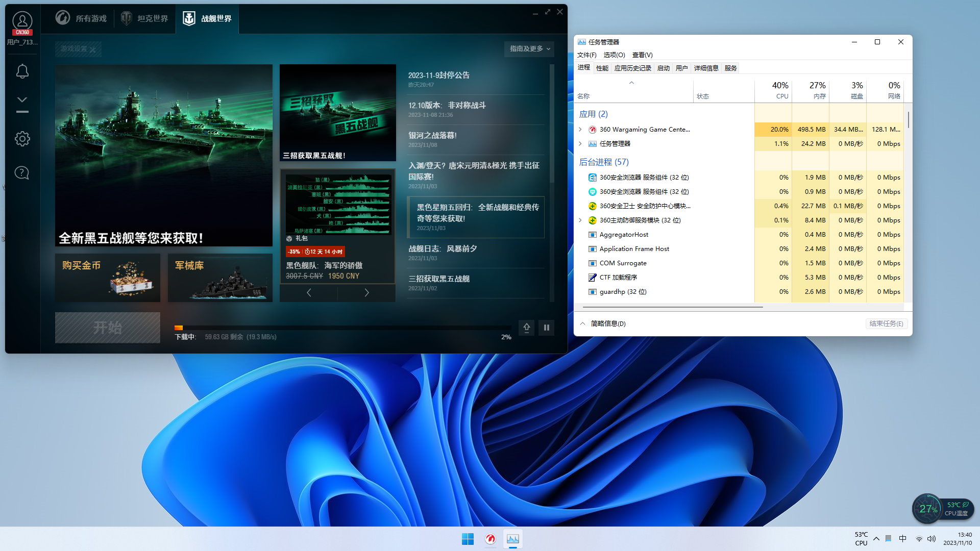Show previous store offer with left arrow
Viewport: 980px width, 551px height.
tap(308, 293)
